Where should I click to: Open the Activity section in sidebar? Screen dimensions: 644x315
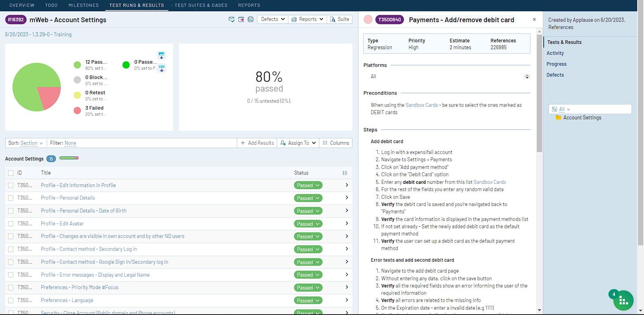(555, 53)
